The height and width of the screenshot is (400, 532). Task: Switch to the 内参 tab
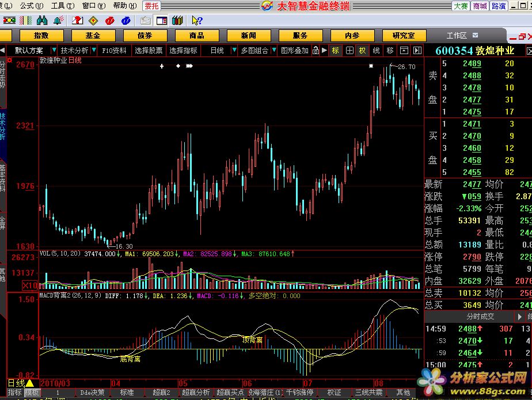pos(352,36)
